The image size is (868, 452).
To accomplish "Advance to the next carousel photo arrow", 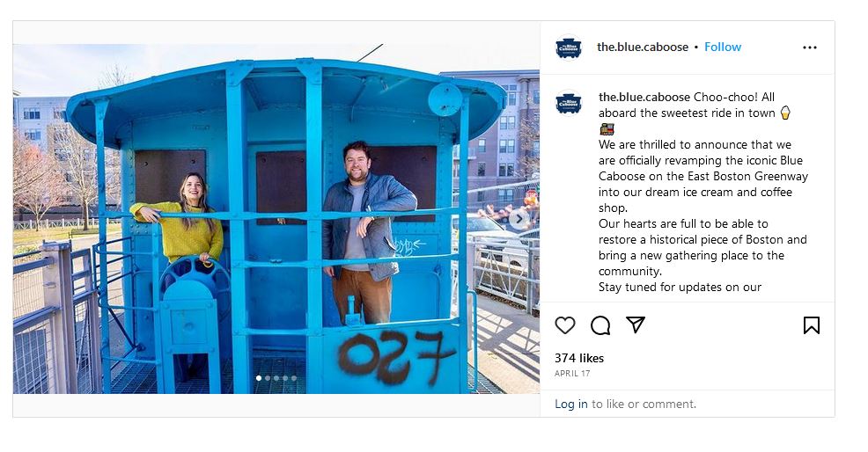I will click(x=519, y=219).
